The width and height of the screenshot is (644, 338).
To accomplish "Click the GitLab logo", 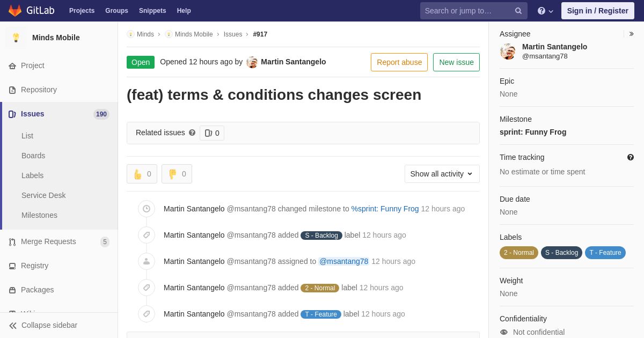I will pyautogui.click(x=31, y=11).
